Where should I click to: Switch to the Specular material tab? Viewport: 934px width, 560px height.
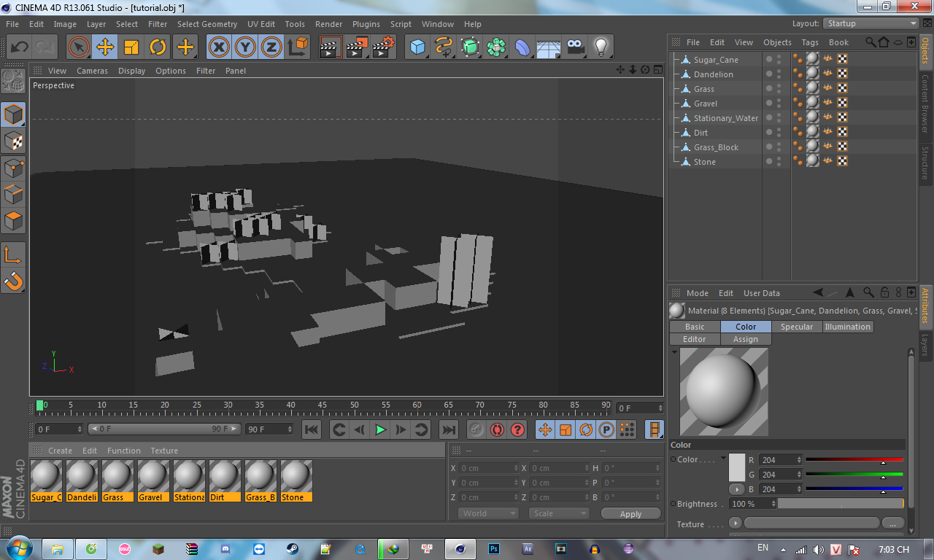pos(796,327)
